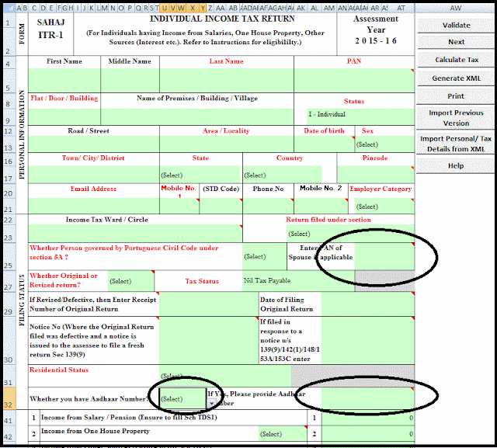Click the Date of birth input cell

point(325,144)
